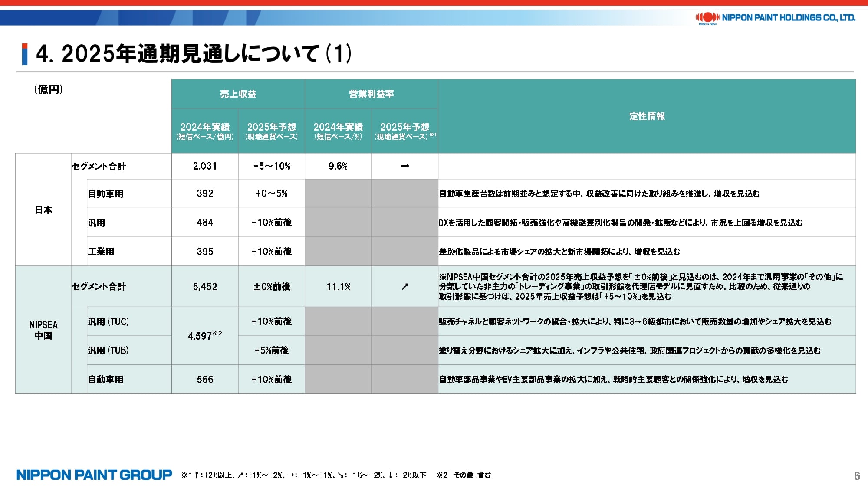The height and width of the screenshot is (488, 868).
Task: Click 2025年予想 header under 売上収益
Action: pyautogui.click(x=272, y=131)
